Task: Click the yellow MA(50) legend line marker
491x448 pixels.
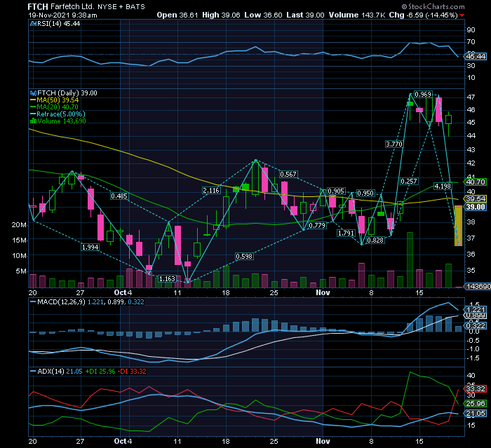Action: [33, 100]
